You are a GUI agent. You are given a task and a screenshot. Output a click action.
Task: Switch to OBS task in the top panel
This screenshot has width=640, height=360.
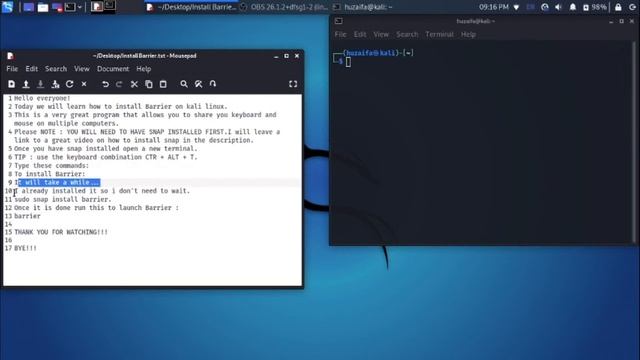tap(284, 7)
